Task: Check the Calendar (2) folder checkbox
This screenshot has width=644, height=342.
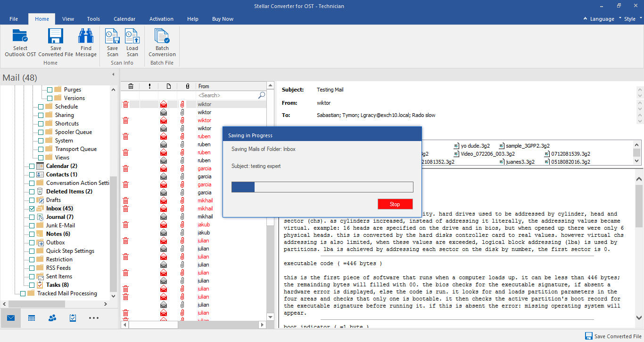Action: pos(32,166)
